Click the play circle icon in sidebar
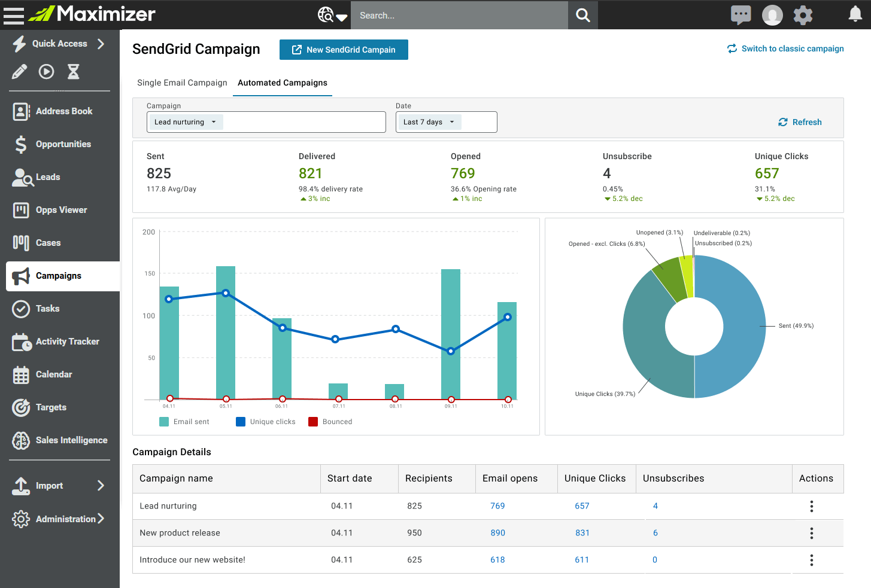 (x=46, y=72)
